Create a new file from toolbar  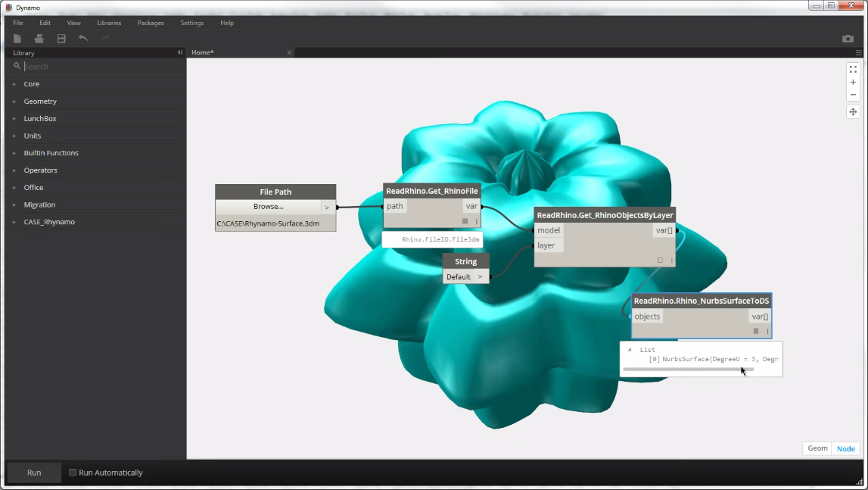[x=17, y=39]
